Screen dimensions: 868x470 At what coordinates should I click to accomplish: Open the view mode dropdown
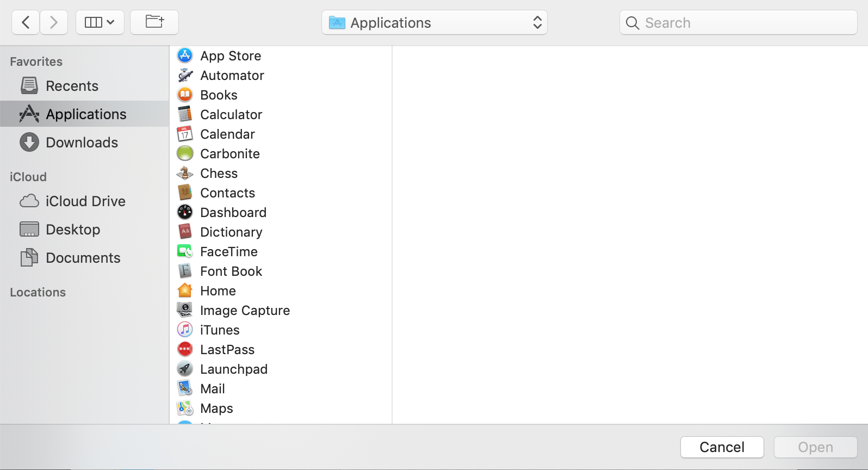tap(100, 22)
